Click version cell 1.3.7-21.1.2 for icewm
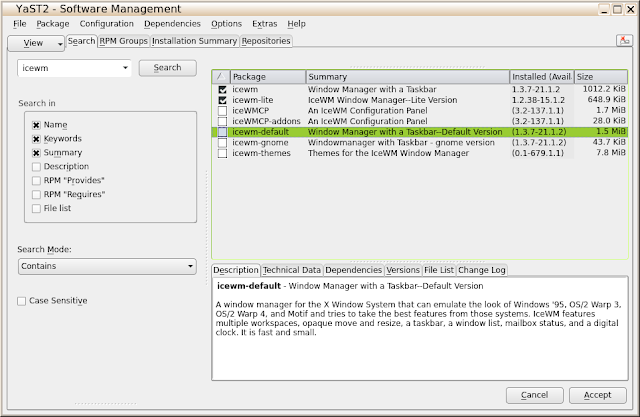The height and width of the screenshot is (417, 640). [536, 89]
